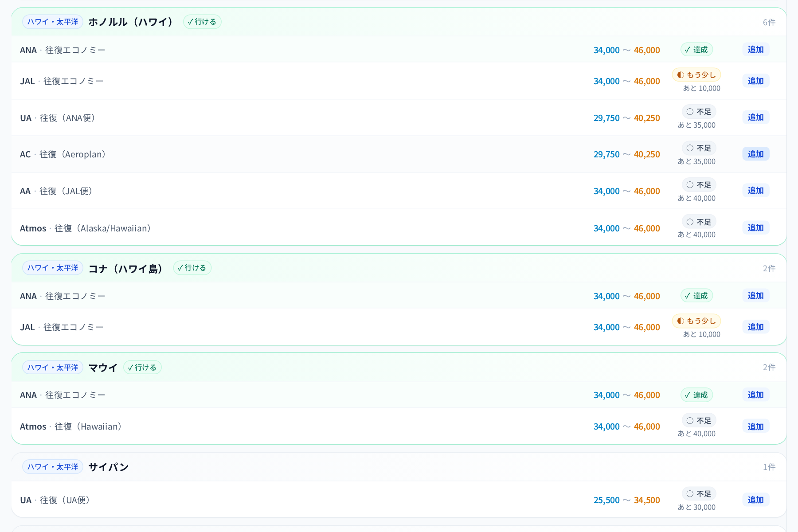798x532 pixels.
Task: Select the マウイ destination heading
Action: (x=103, y=368)
